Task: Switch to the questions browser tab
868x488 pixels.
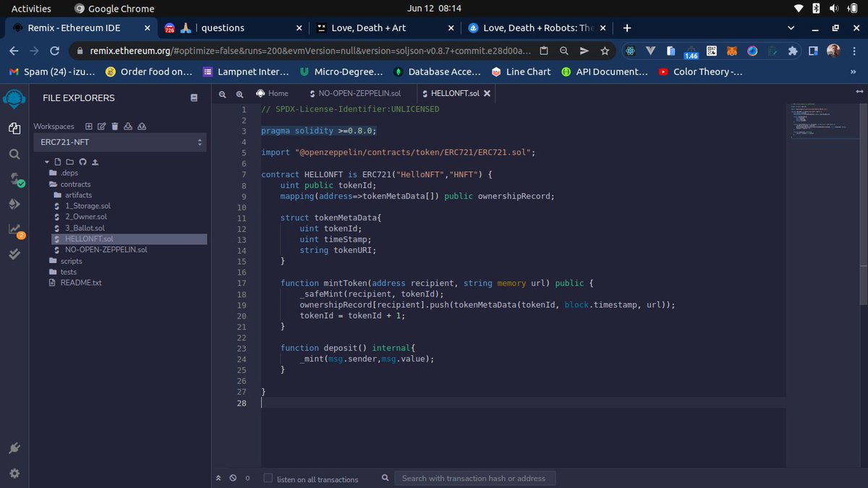Action: 233,28
